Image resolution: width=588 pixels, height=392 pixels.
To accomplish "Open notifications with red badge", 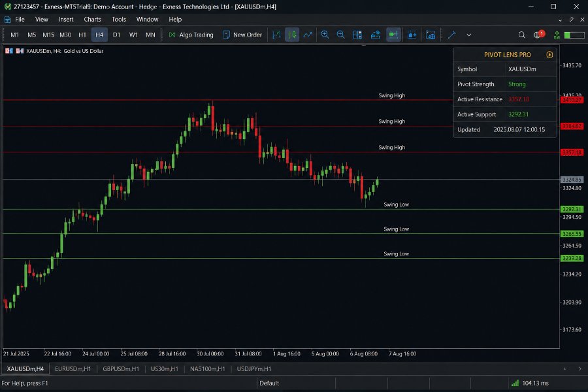I will click(x=539, y=35).
